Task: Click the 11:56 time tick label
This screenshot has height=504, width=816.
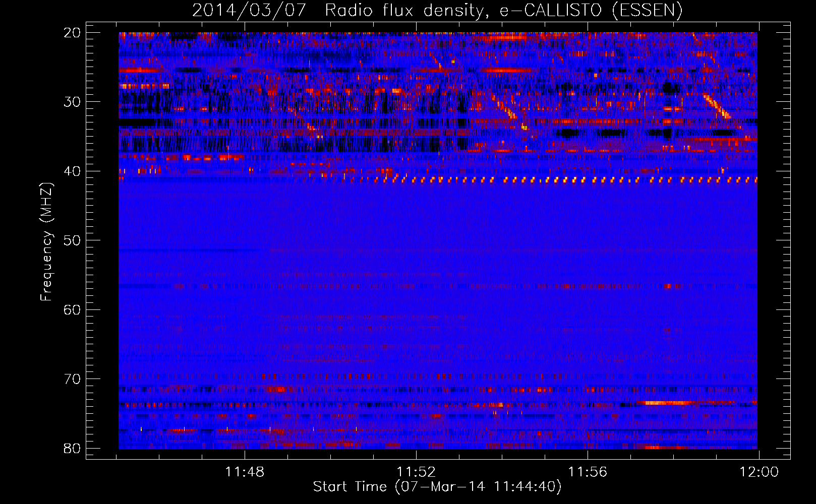Action: pyautogui.click(x=588, y=472)
